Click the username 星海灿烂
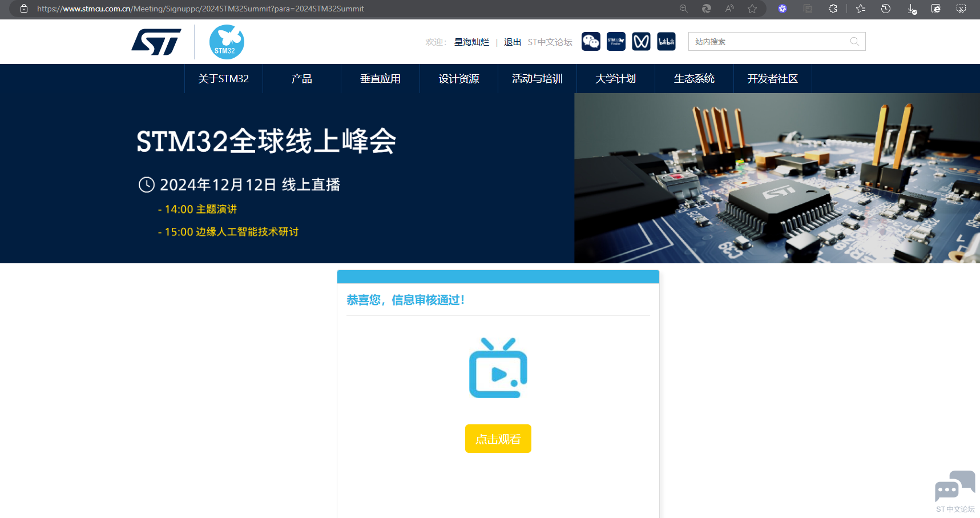This screenshot has width=980, height=518. (472, 42)
